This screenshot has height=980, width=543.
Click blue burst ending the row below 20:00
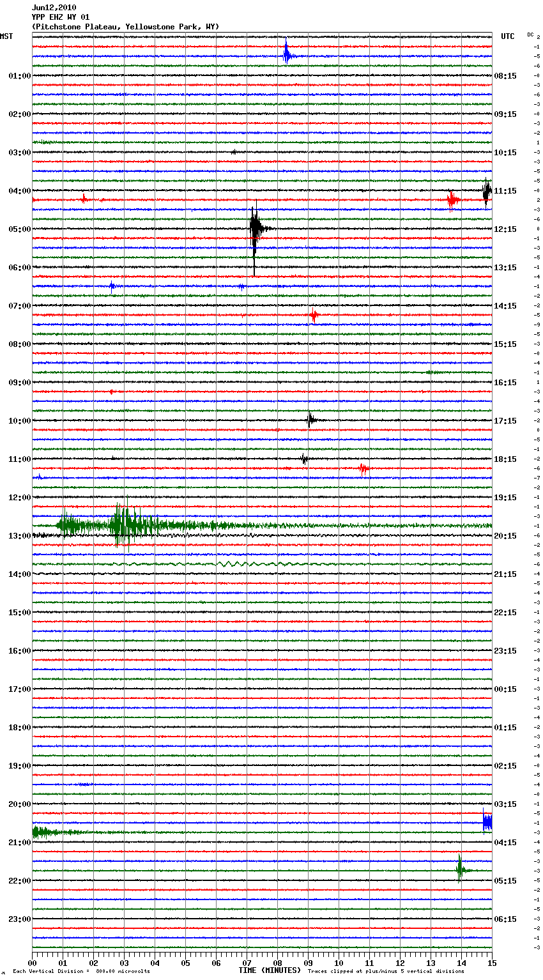(x=487, y=822)
